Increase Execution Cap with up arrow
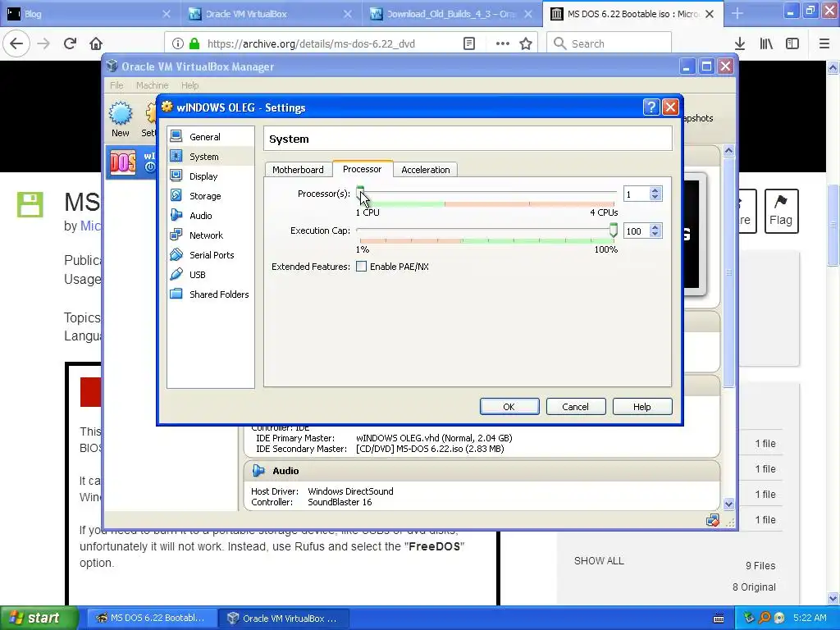 tap(655, 227)
